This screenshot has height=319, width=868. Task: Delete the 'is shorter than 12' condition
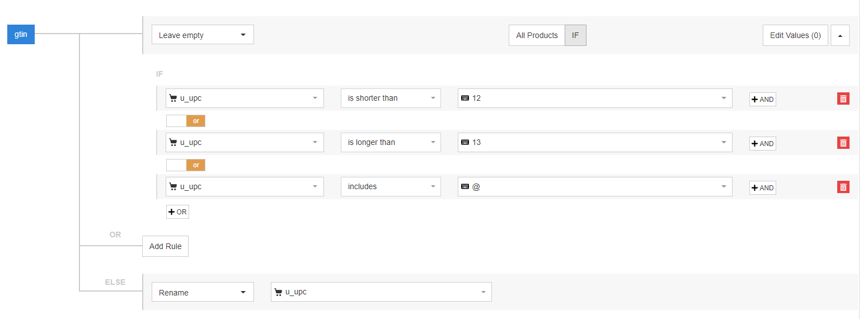click(x=843, y=98)
